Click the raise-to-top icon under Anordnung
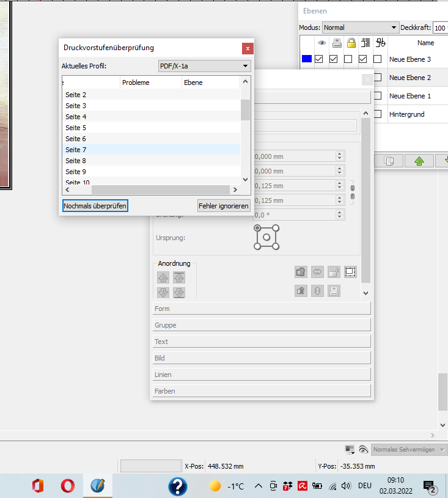 pyautogui.click(x=179, y=277)
